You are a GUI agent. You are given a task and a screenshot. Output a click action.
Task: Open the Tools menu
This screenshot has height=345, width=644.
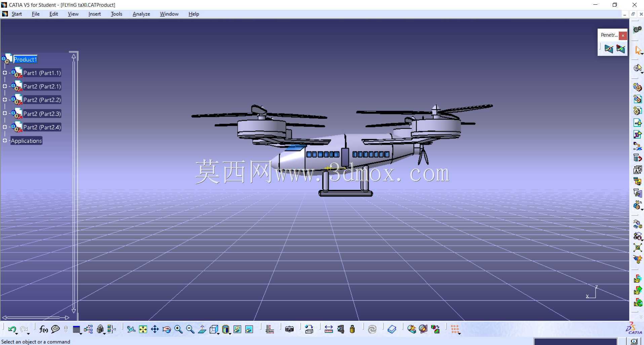point(116,14)
